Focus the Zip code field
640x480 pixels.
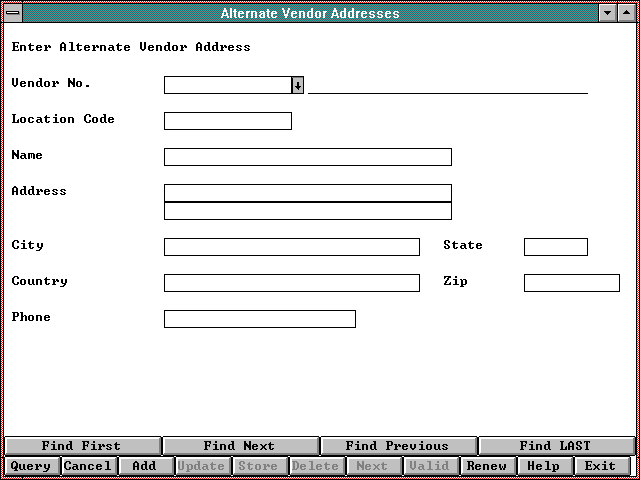[x=571, y=283]
